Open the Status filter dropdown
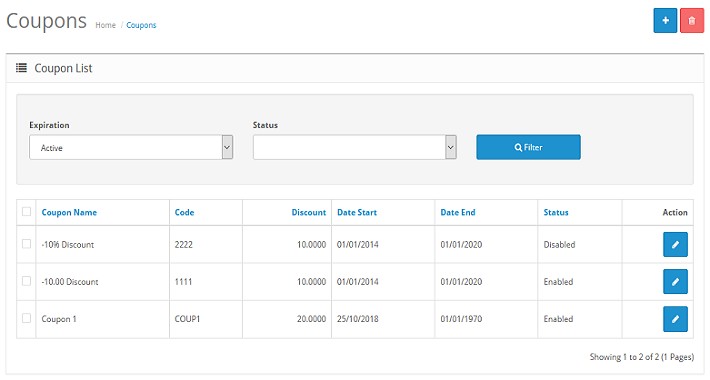 [x=355, y=147]
